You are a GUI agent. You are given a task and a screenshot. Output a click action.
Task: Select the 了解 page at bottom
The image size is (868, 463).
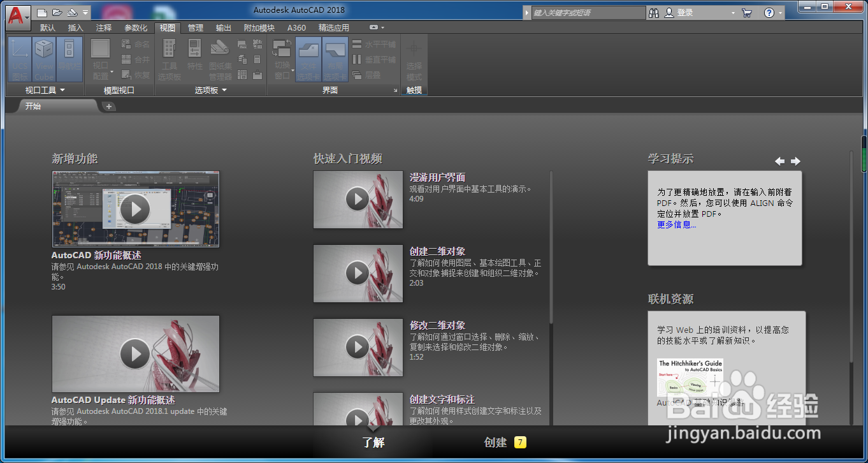[x=373, y=442]
